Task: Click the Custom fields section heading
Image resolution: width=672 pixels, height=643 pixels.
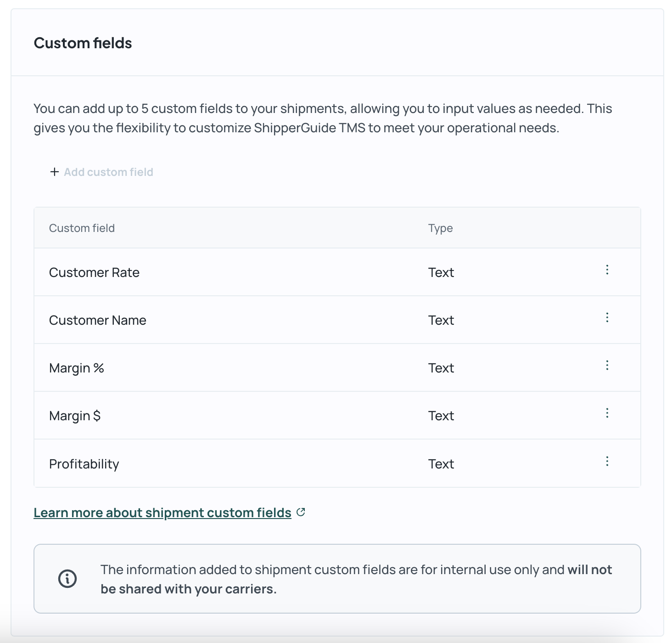Action: 83,43
